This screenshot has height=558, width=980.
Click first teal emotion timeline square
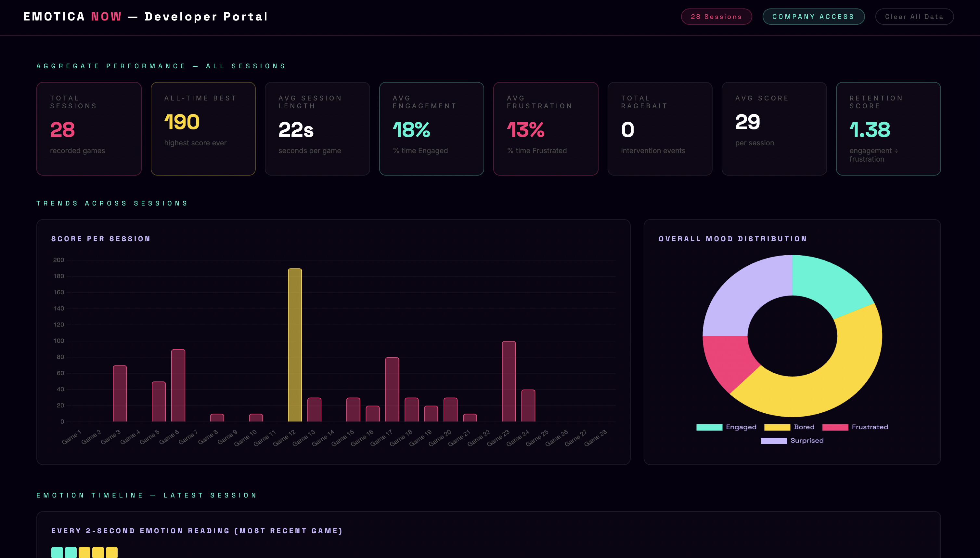pyautogui.click(x=57, y=552)
